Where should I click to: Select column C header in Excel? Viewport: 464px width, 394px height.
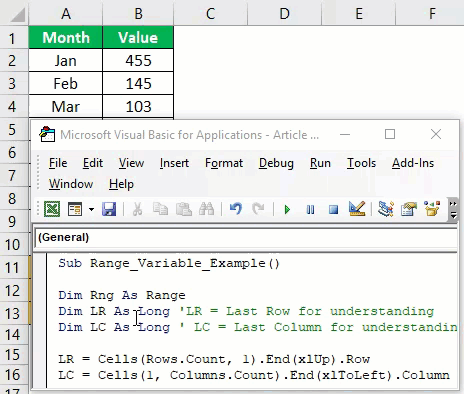pyautogui.click(x=210, y=14)
